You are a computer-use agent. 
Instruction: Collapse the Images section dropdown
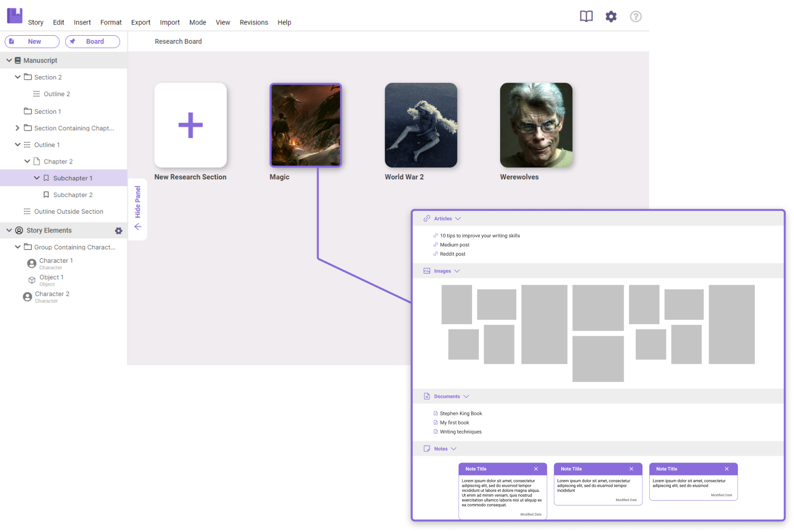pyautogui.click(x=457, y=271)
